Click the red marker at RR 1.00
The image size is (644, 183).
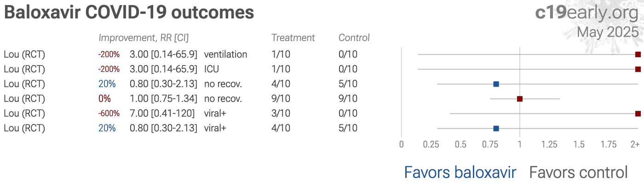coord(520,99)
